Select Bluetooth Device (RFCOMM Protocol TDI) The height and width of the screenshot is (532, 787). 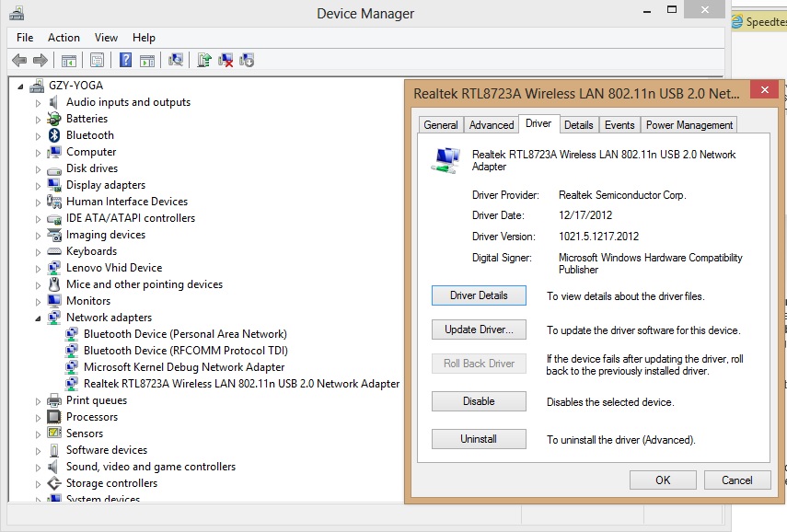point(186,351)
